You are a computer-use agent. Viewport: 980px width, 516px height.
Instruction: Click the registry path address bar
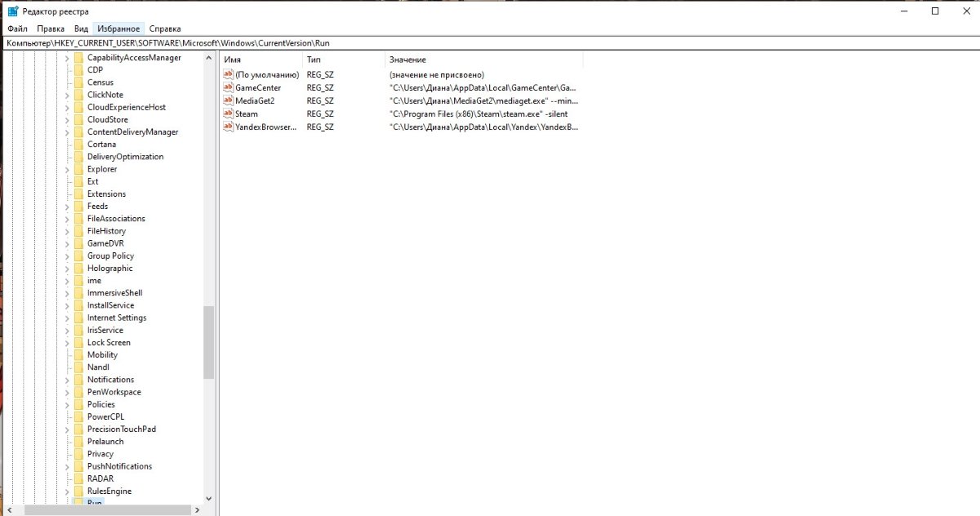(x=490, y=42)
